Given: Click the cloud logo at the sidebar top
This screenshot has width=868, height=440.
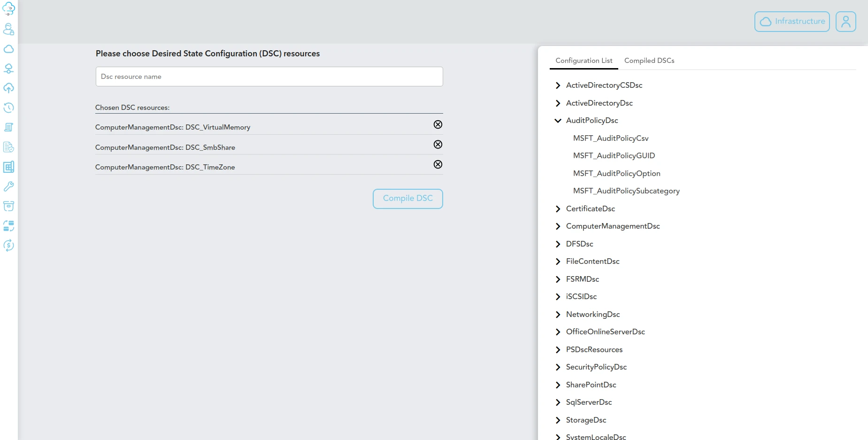Looking at the screenshot, I should coord(8,8).
